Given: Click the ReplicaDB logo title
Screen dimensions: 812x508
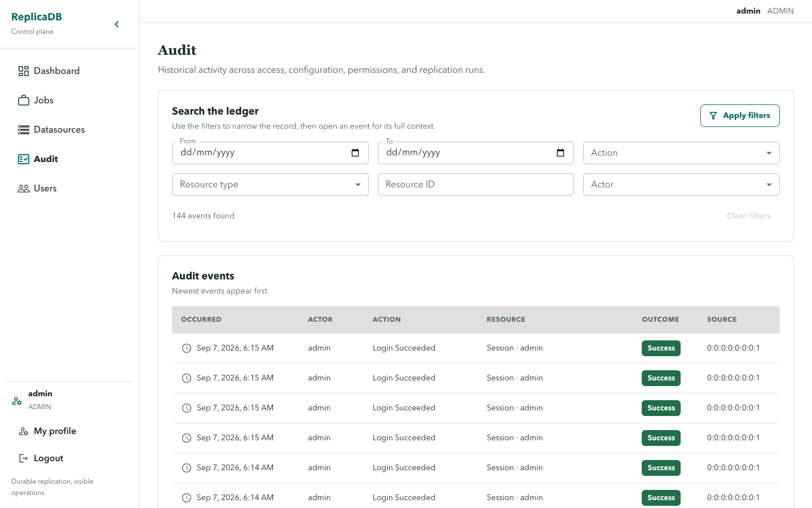Looking at the screenshot, I should 37,17.
